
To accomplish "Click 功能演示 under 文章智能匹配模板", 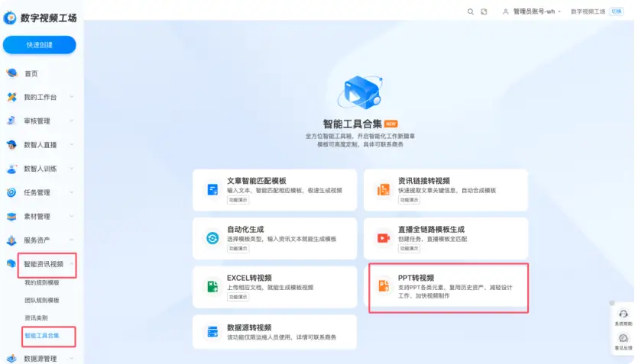I will coord(238,200).
